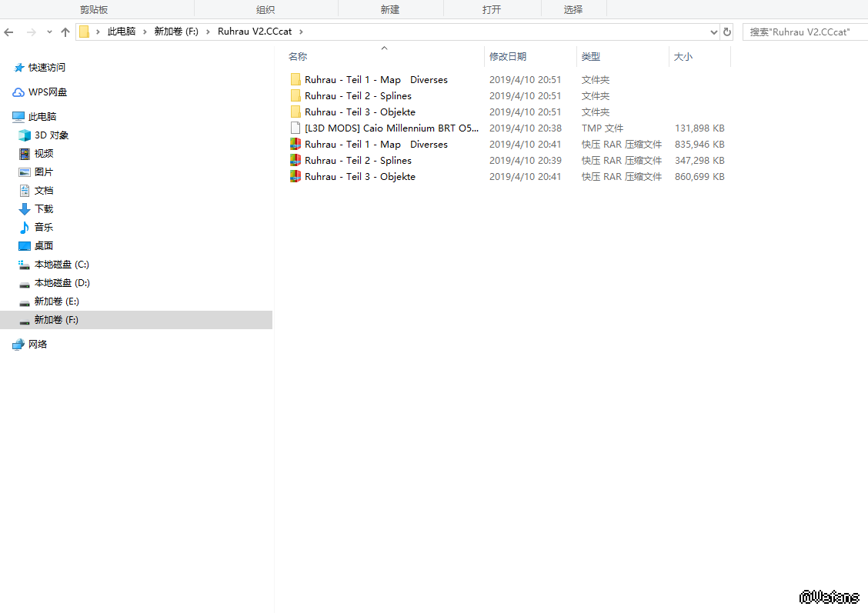
Task: Go back using the left arrow
Action: tap(8, 32)
